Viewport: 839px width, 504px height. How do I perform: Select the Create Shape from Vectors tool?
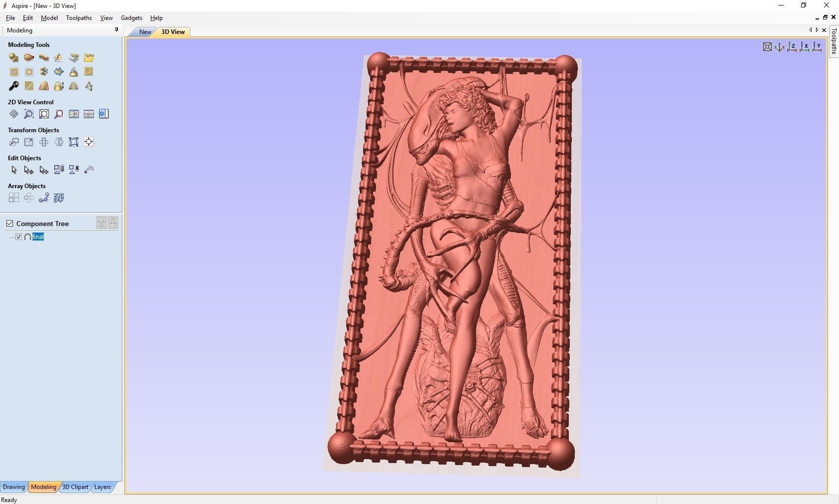(x=13, y=58)
